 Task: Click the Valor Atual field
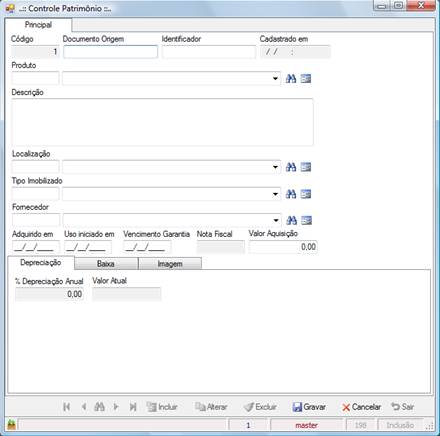(127, 294)
